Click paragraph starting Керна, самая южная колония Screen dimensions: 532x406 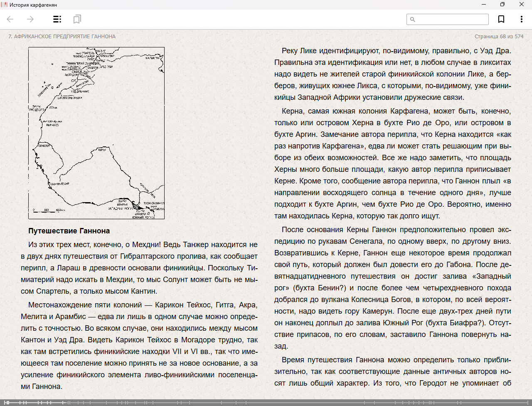pos(392,163)
